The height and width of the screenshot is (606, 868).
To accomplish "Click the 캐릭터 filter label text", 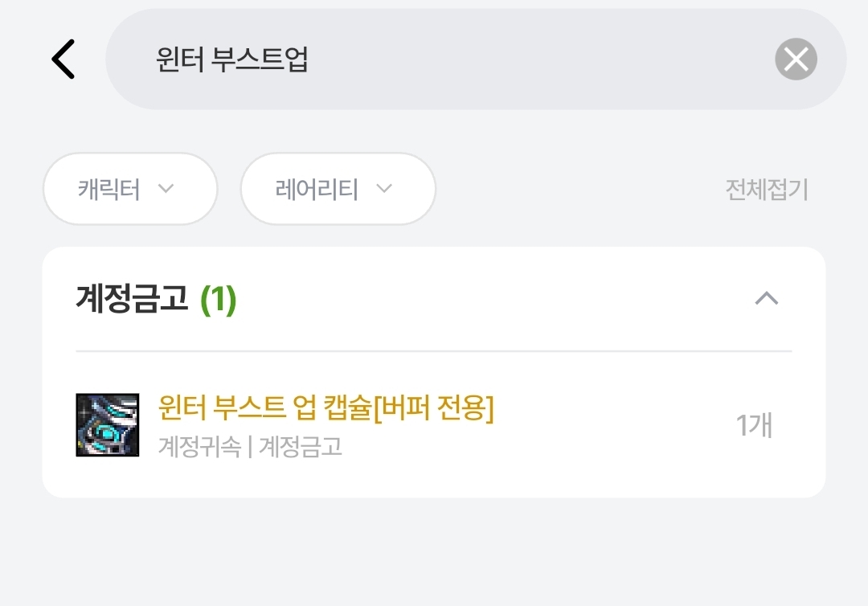I will pyautogui.click(x=109, y=189).
